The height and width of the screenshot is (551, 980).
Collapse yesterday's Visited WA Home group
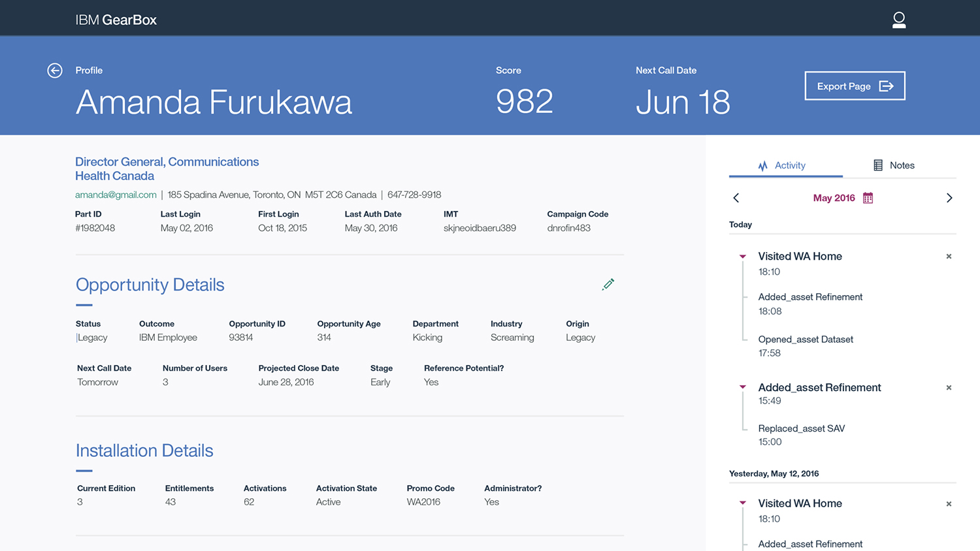click(743, 503)
